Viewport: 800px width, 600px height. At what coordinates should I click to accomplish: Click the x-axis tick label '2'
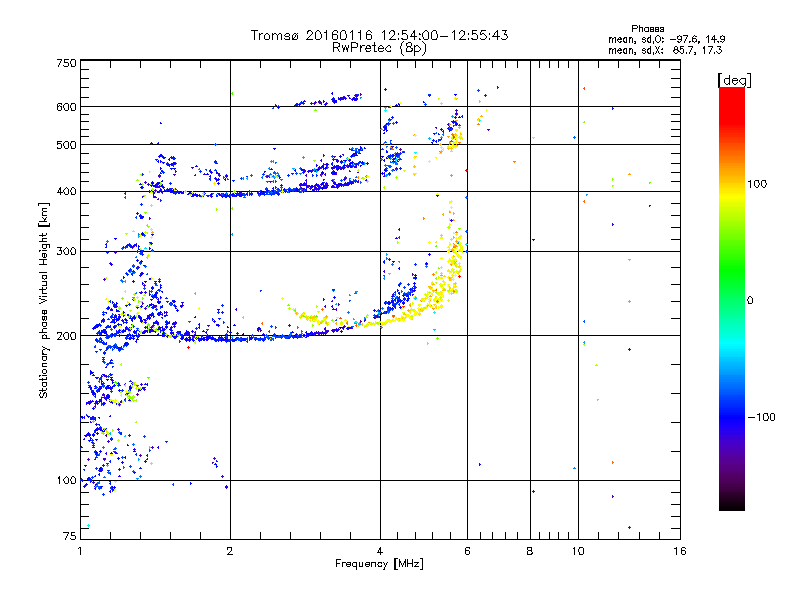[230, 551]
